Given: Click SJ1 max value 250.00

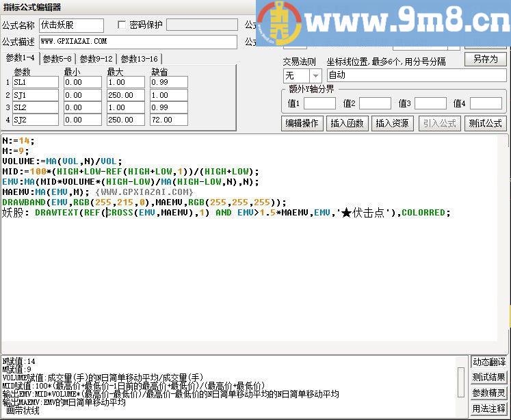Looking at the screenshot, I should pos(126,95).
